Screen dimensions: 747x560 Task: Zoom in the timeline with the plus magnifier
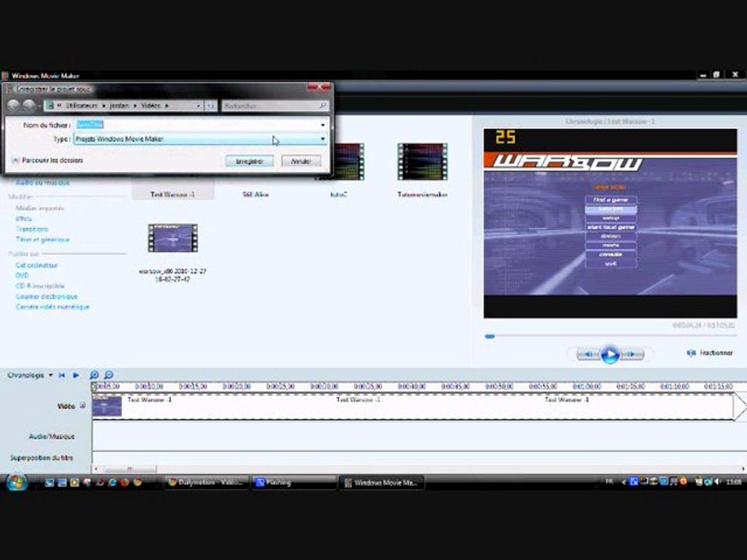coord(94,375)
